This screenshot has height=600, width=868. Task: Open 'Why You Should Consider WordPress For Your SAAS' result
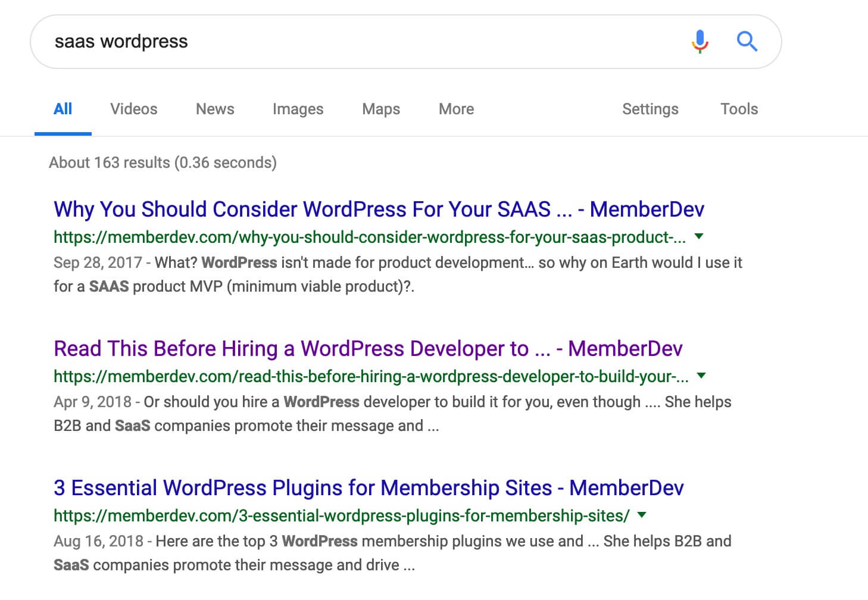(379, 210)
